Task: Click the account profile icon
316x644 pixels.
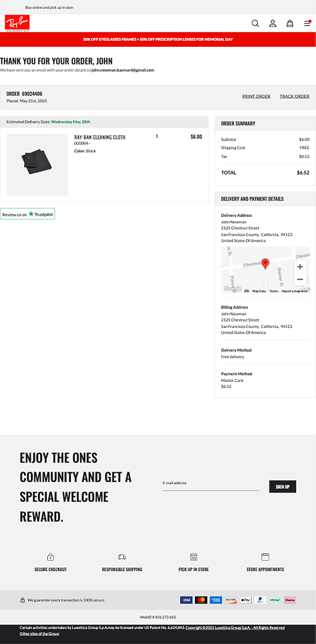Action: [x=272, y=24]
